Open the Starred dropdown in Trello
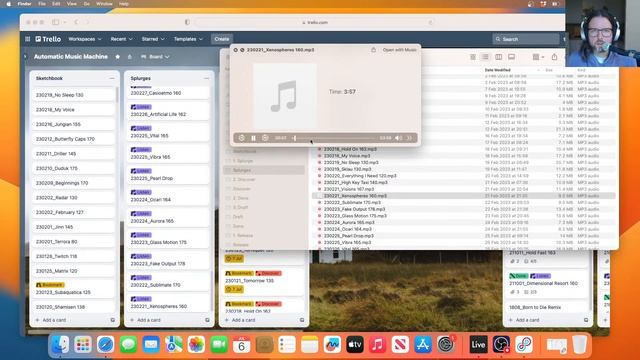 [x=153, y=39]
